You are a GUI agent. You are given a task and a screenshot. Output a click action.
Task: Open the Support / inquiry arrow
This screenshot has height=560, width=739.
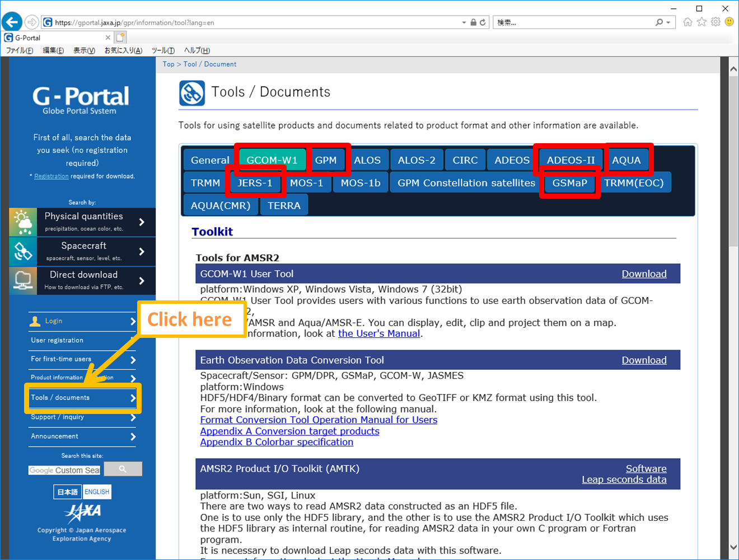tap(133, 417)
